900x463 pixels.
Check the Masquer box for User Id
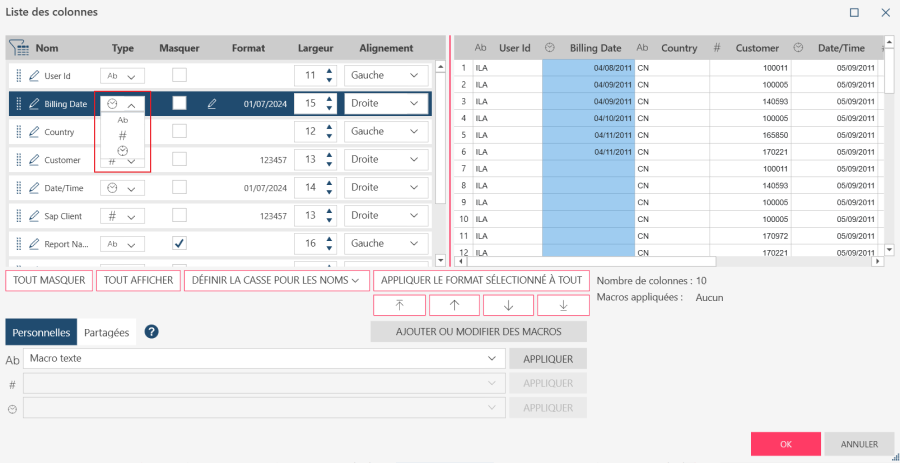click(x=179, y=75)
